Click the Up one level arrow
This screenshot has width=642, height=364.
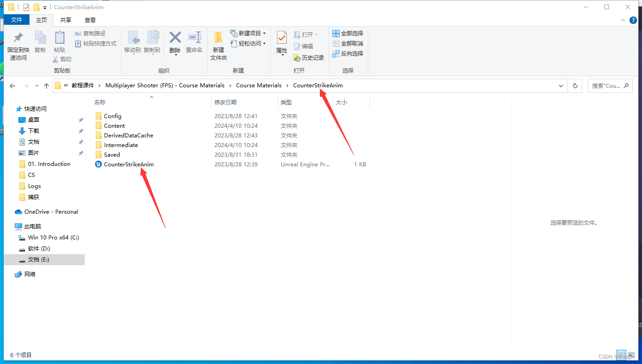46,86
